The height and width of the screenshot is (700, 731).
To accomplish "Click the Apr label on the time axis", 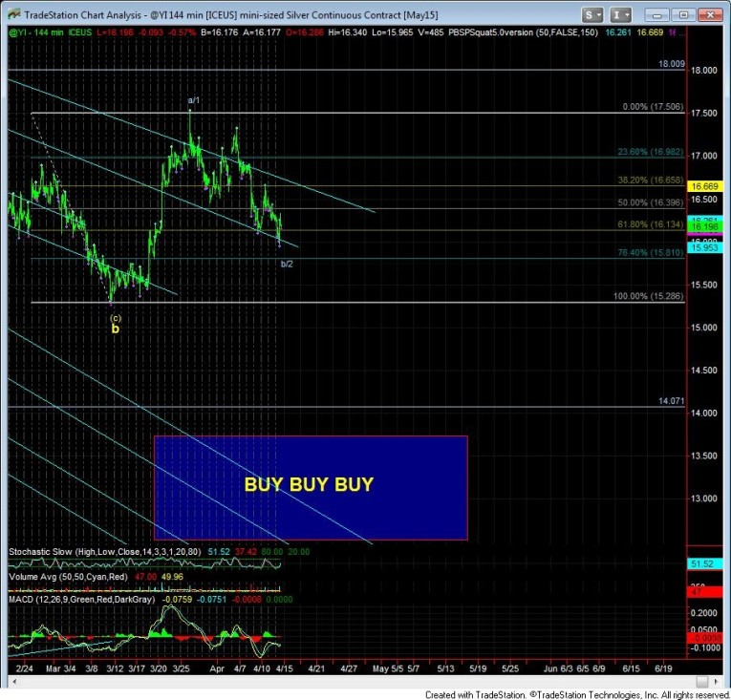I will coord(217,668).
